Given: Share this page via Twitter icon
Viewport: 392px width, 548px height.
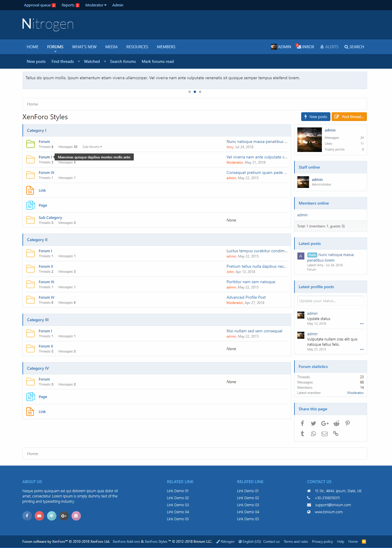Looking at the screenshot, I should pyautogui.click(x=313, y=423).
